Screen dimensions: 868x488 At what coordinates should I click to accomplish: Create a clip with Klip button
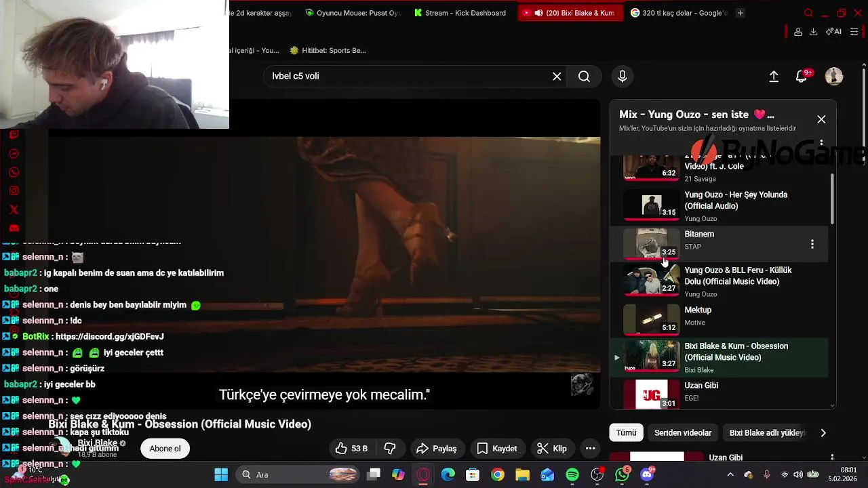tap(551, 449)
